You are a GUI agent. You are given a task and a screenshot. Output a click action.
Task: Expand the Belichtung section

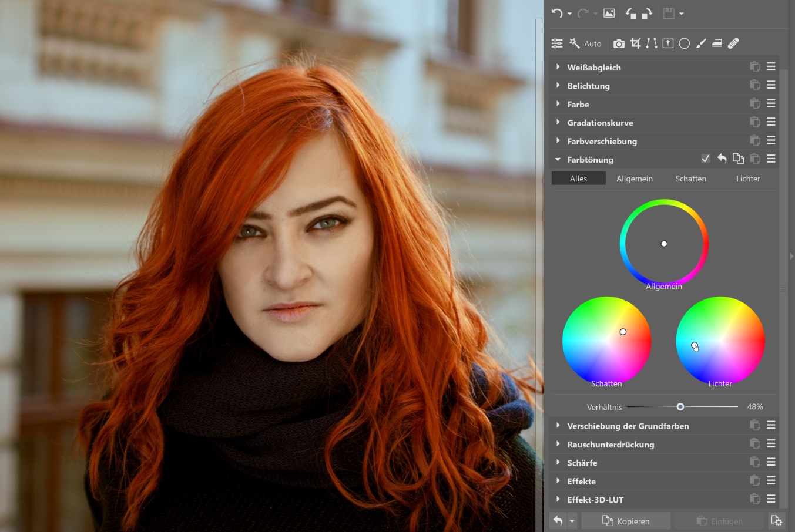[558, 86]
